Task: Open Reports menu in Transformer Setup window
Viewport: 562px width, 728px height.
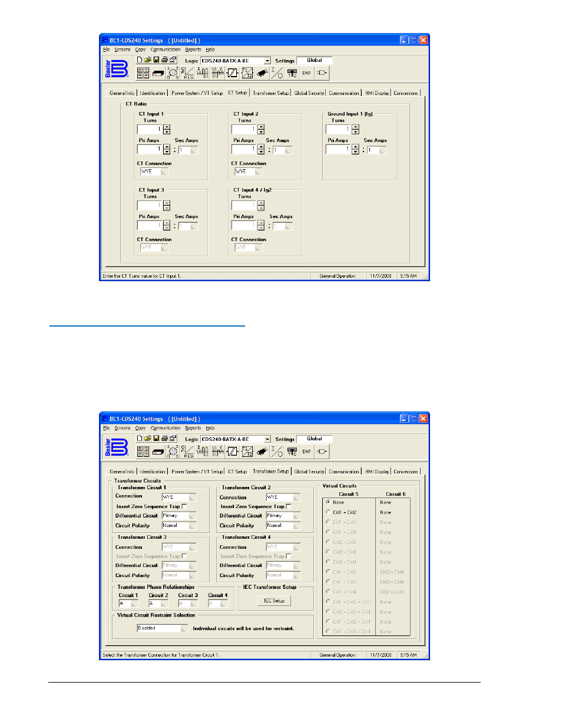Action: click(193, 428)
